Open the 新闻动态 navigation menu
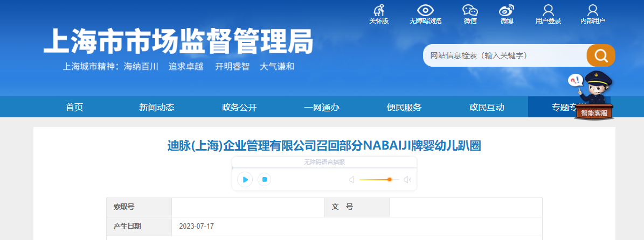 157,108
